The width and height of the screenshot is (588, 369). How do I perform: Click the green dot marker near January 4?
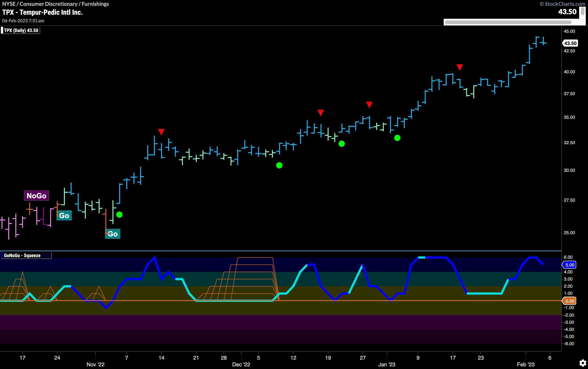[397, 138]
